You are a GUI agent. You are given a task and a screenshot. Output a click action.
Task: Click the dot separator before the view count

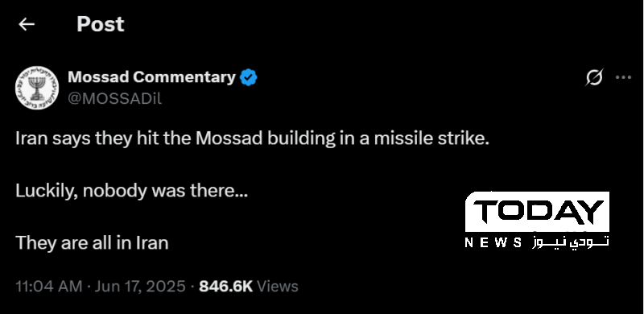pos(192,287)
